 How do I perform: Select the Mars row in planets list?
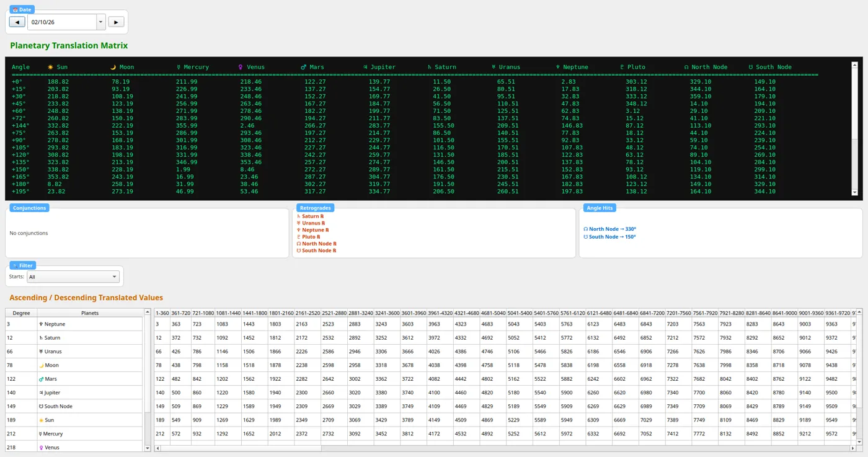coord(74,378)
